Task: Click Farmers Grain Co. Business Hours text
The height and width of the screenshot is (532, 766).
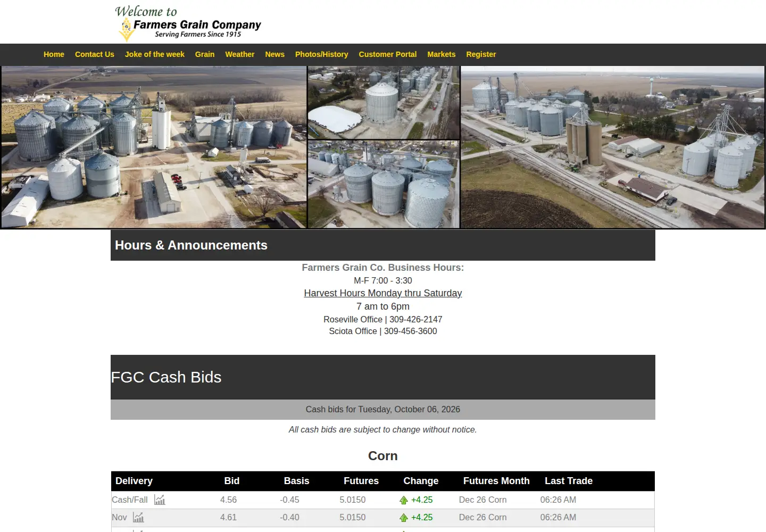Action: pos(383,268)
